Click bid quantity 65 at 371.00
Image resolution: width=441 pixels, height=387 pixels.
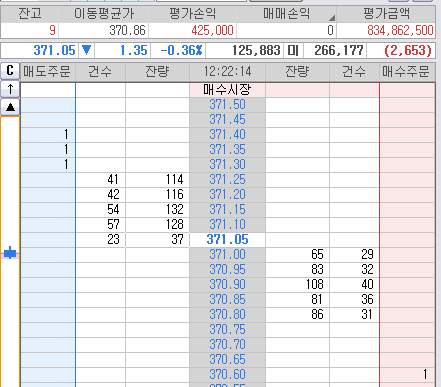click(x=297, y=255)
